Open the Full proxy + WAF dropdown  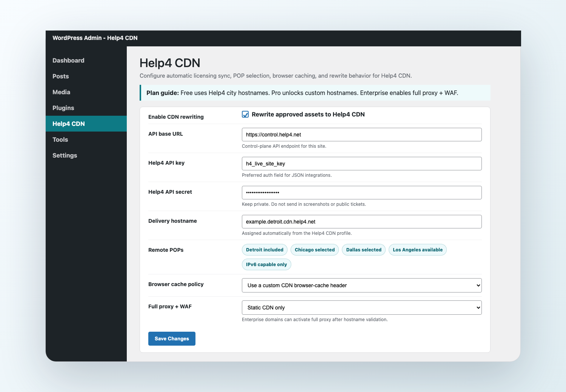point(361,308)
